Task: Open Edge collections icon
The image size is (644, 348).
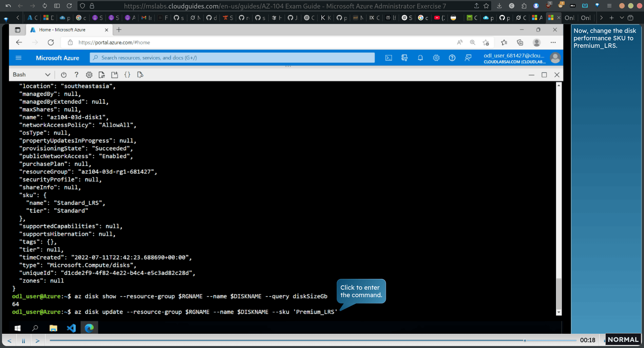Action: 520,42
